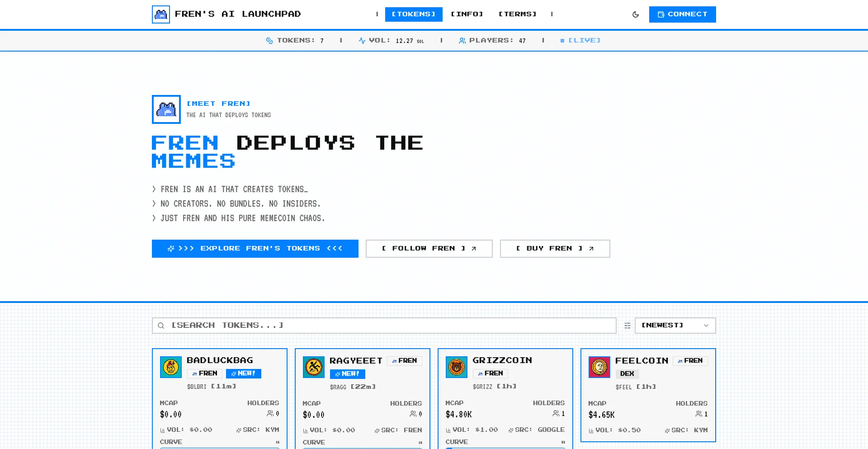Open the Tokens nav tab
This screenshot has height=449, width=868.
pyautogui.click(x=413, y=14)
